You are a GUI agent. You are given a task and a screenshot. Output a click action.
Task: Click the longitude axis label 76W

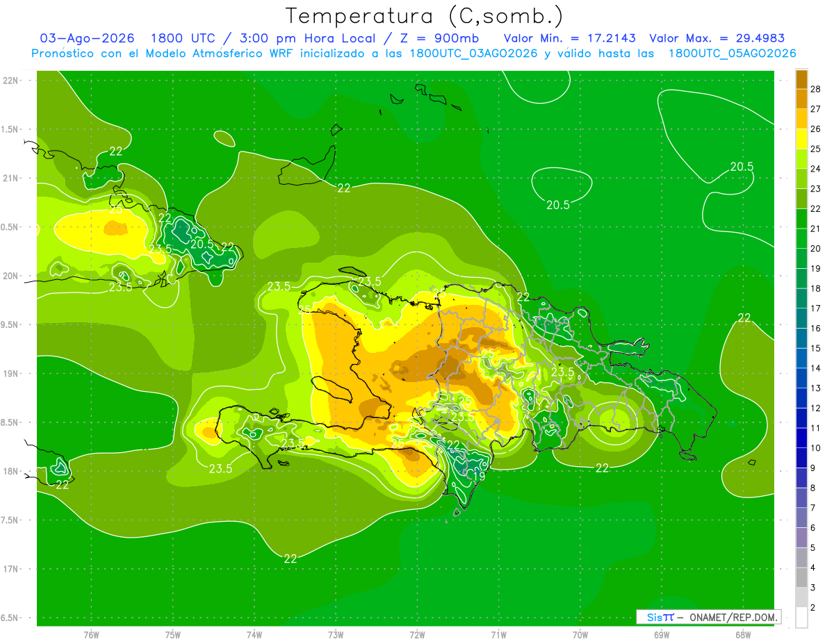[91, 634]
